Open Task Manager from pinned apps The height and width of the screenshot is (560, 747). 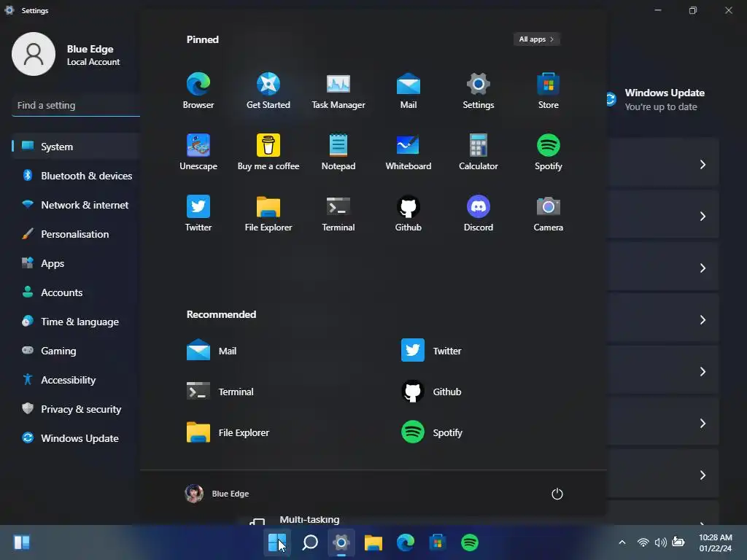pos(338,90)
